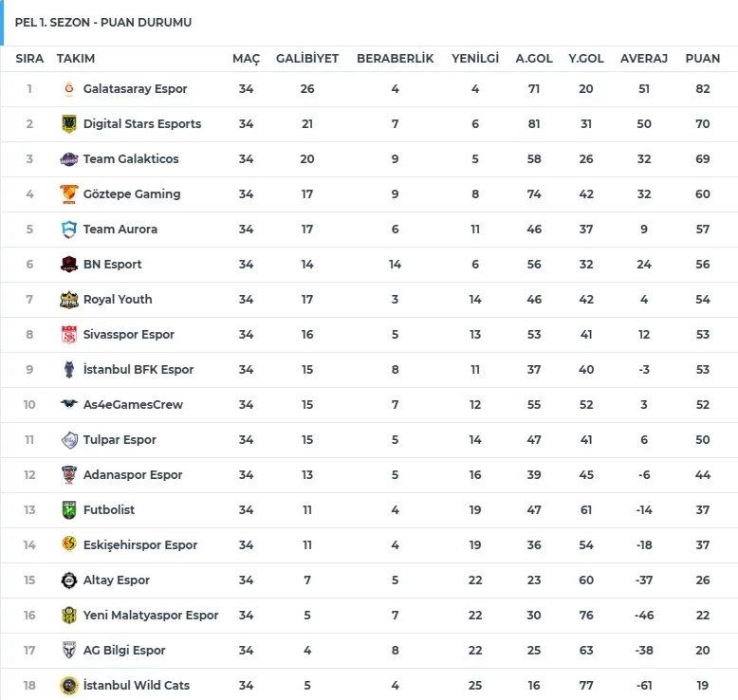Click the Royal Youth team logo
Screen dimensions: 738x700
coord(68,300)
